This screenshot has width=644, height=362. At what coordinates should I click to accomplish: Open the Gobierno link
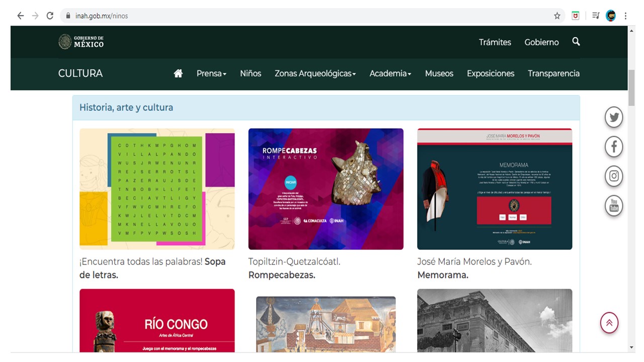point(541,42)
